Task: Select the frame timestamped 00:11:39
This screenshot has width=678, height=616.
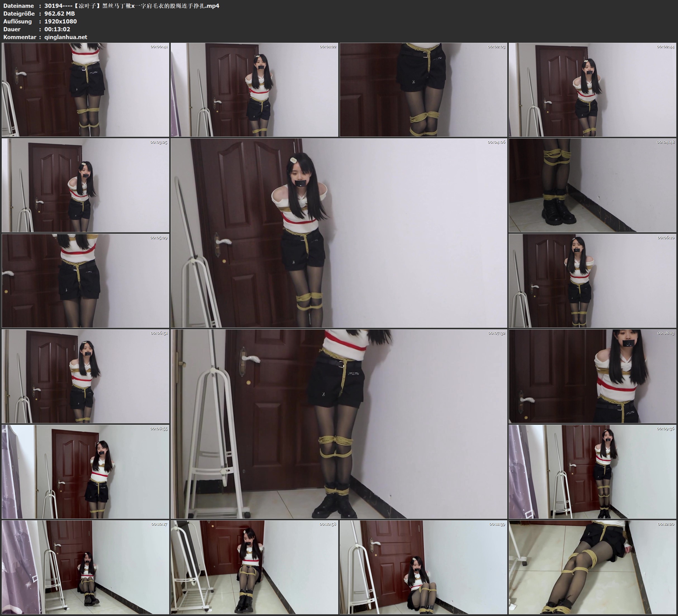Action: [x=423, y=567]
